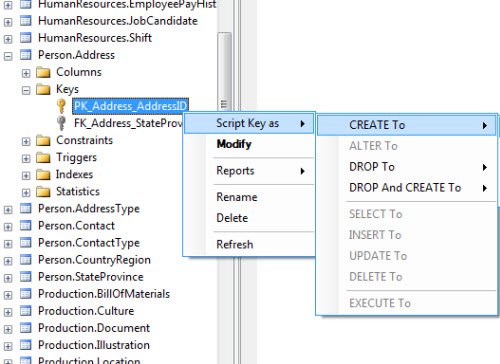Image resolution: width=500 pixels, height=364 pixels.
Task: Expand the Constraints folder node
Action: click(x=26, y=142)
